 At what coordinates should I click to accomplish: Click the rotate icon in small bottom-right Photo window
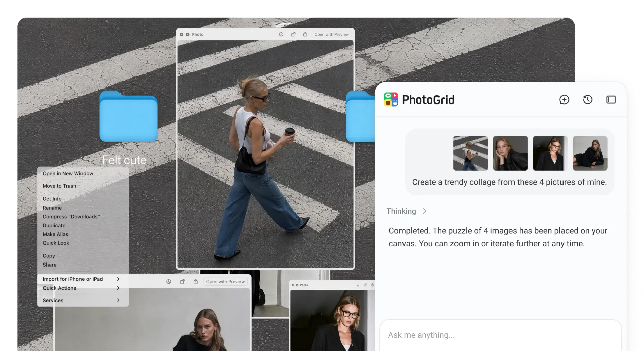pyautogui.click(x=366, y=285)
